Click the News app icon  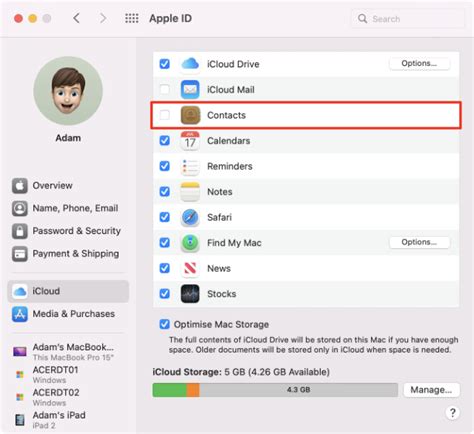tap(190, 268)
